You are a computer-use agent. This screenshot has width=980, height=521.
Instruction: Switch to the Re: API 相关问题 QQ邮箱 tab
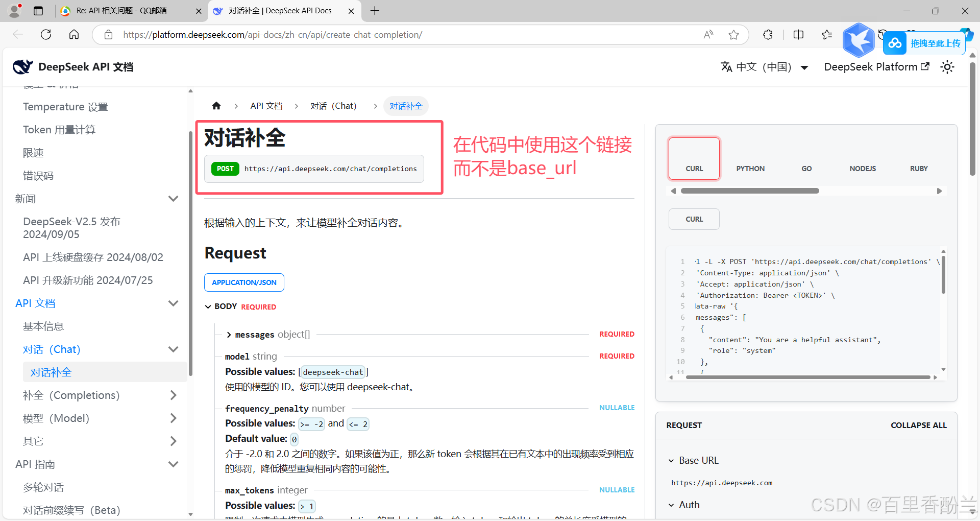click(x=121, y=11)
